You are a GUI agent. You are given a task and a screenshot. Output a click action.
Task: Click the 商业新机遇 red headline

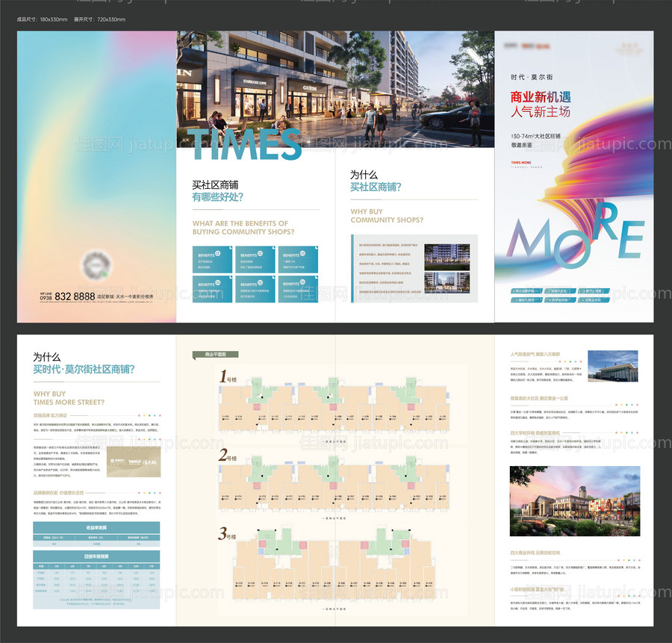(540, 97)
